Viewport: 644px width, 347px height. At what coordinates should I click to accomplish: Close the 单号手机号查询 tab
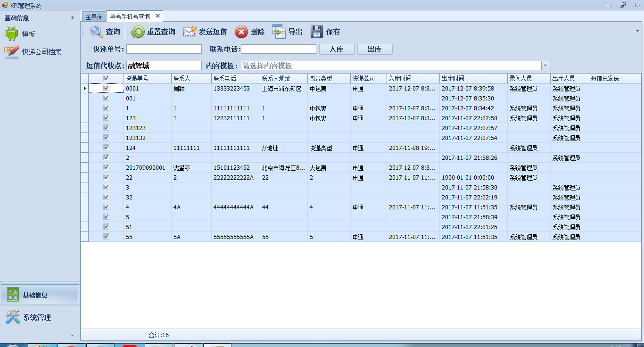pyautogui.click(x=158, y=16)
